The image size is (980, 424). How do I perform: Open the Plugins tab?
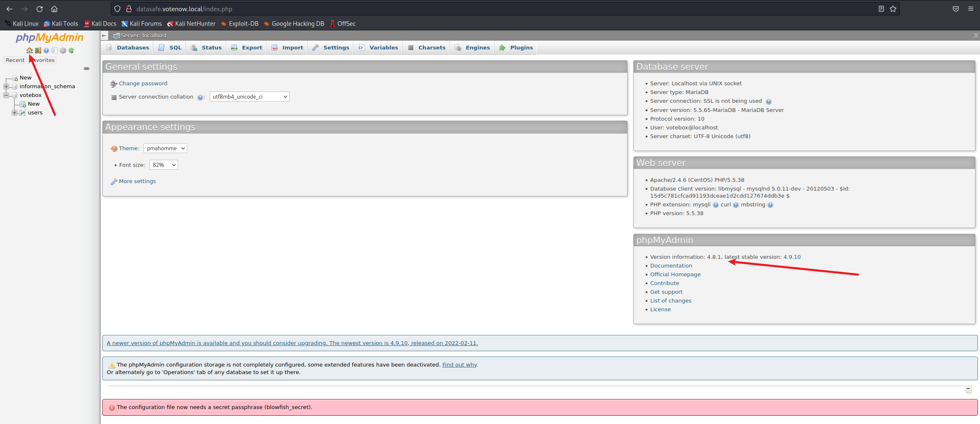[516, 48]
